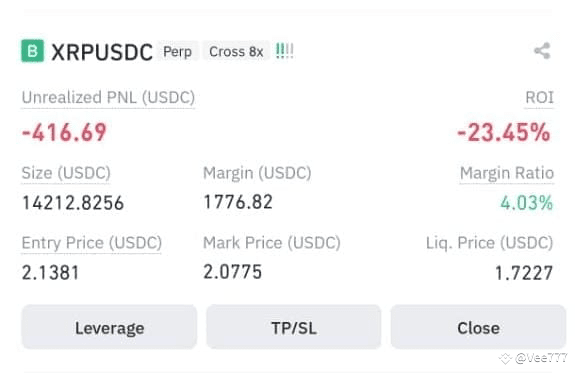
Task: Open the TP/SL settings button
Action: click(294, 327)
